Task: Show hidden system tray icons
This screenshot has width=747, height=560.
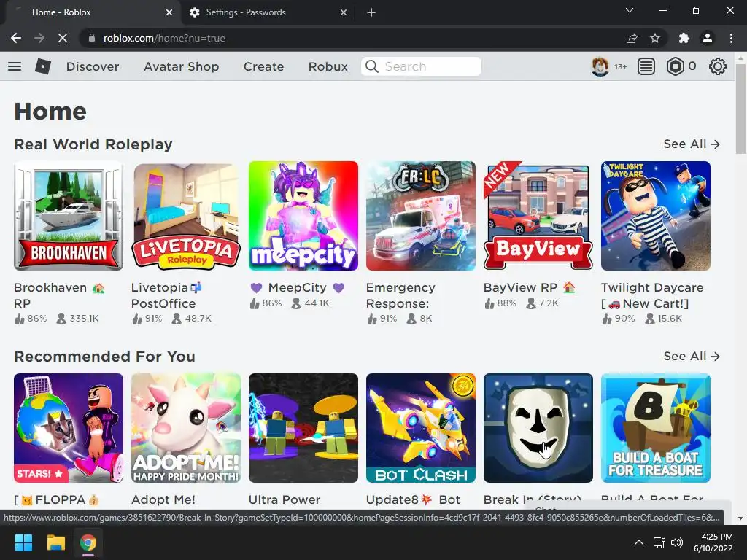Action: point(639,542)
